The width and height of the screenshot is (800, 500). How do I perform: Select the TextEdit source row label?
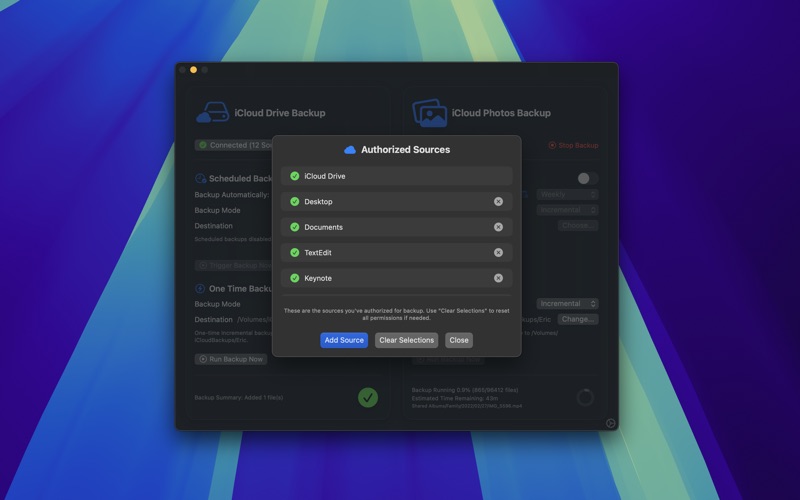click(318, 253)
